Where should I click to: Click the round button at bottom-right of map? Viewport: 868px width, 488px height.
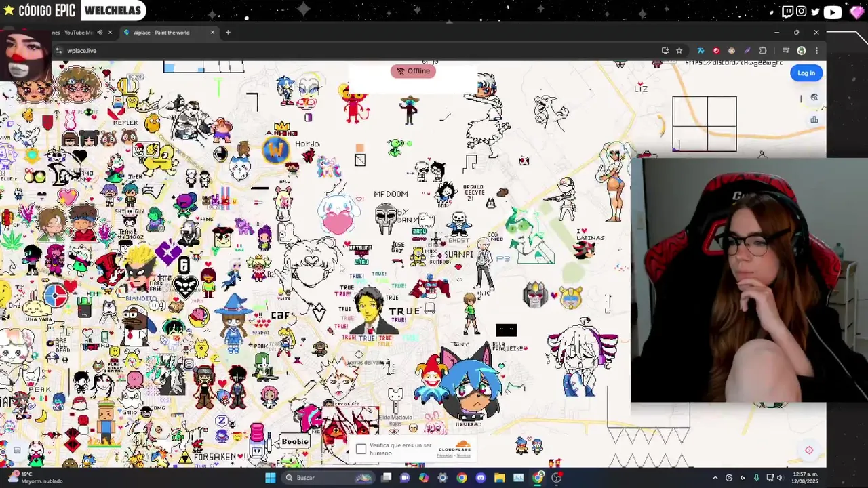pos(809,450)
